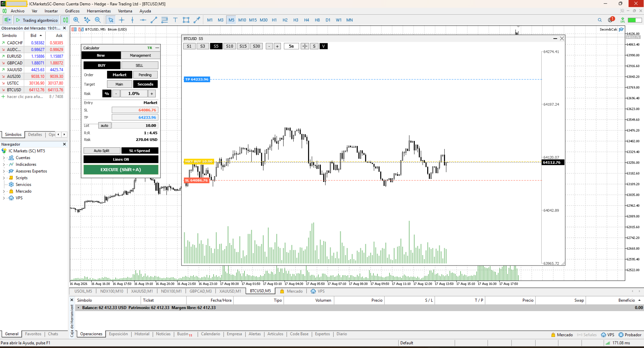Expand the Indicadores tree node
644x348 pixels.
(4, 164)
